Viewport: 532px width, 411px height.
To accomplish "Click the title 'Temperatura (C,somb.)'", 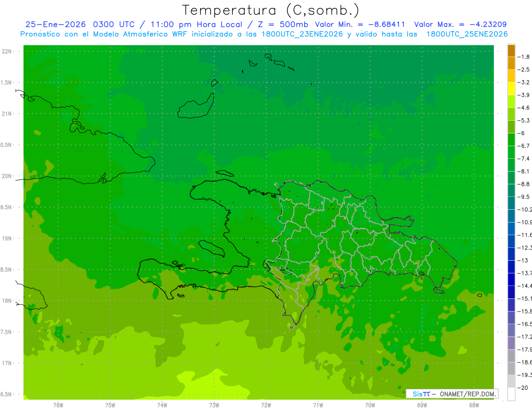I will point(271,11).
